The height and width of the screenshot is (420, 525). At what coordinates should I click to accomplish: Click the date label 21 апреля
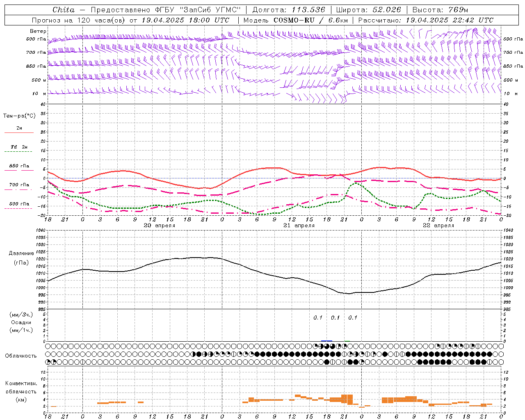tap(299, 226)
